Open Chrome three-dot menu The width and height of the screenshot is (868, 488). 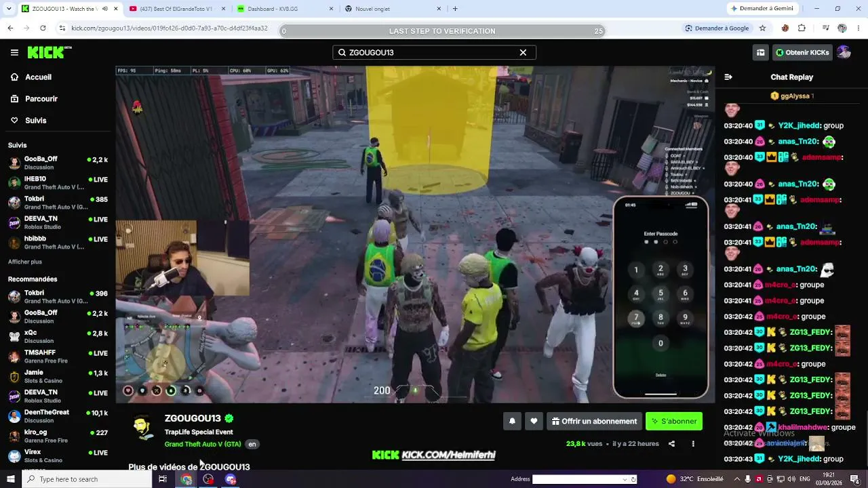tap(859, 28)
